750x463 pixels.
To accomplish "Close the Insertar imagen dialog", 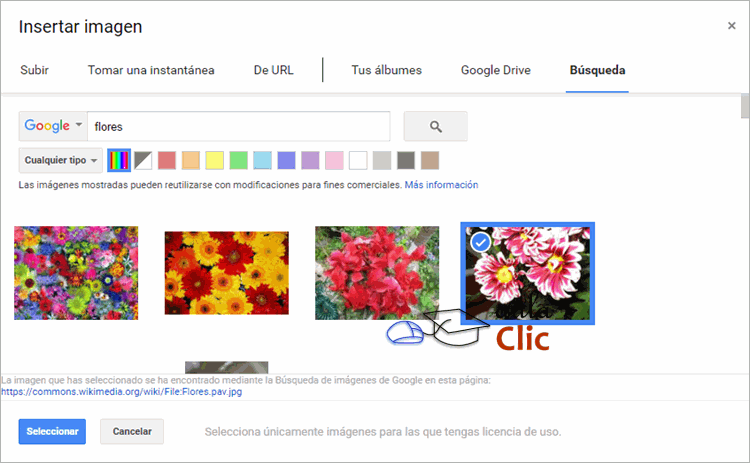I will [731, 26].
